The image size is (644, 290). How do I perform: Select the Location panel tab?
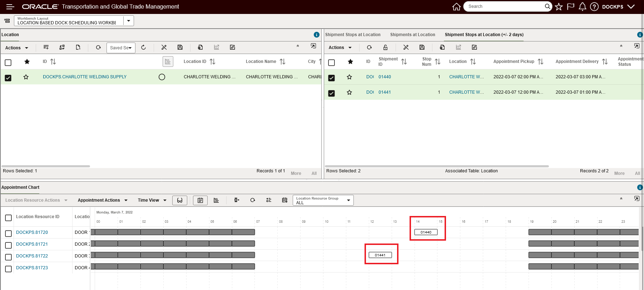click(x=10, y=35)
